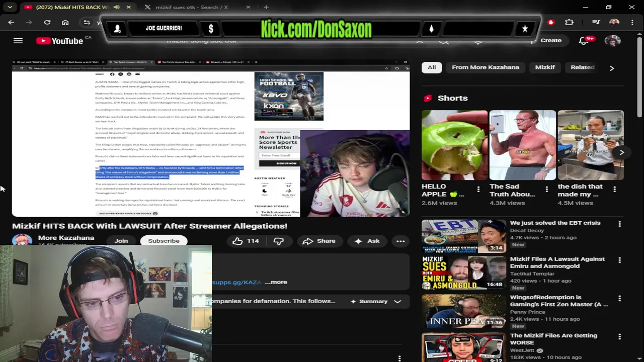
Task: Select the Mizkif filter chip
Action: (x=545, y=67)
